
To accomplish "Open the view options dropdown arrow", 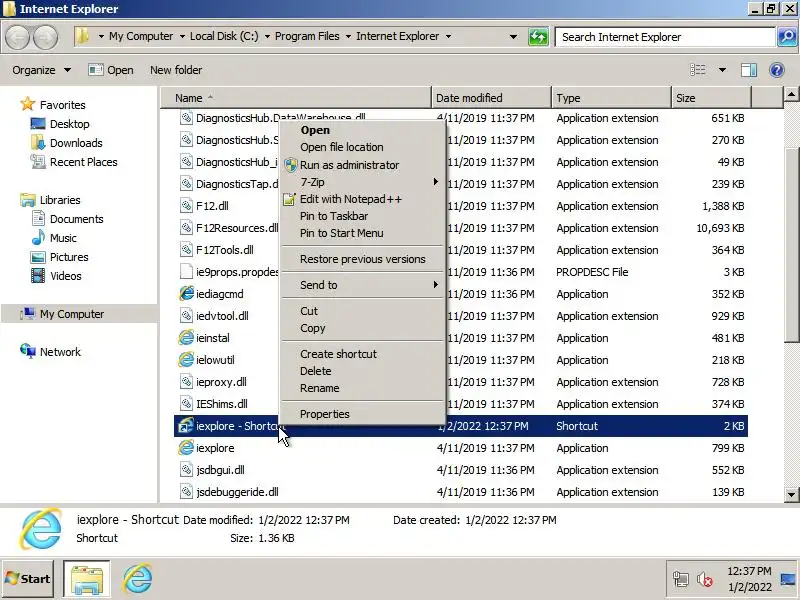I will click(722, 70).
